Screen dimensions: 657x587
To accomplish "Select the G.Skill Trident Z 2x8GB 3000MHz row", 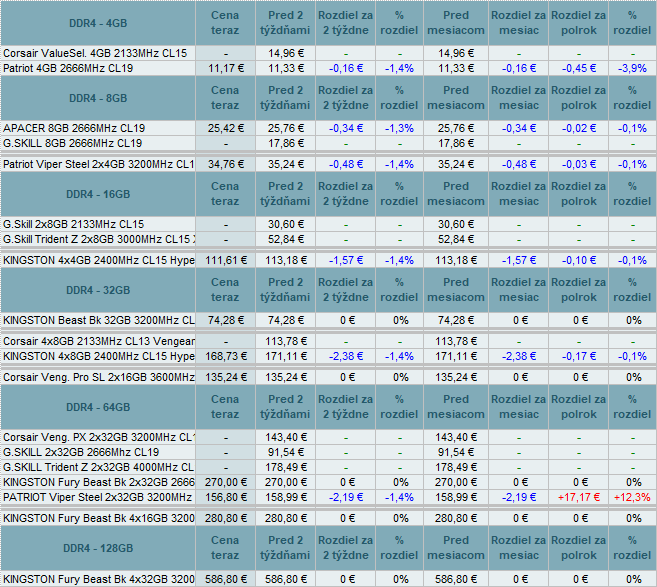I will coord(328,239).
